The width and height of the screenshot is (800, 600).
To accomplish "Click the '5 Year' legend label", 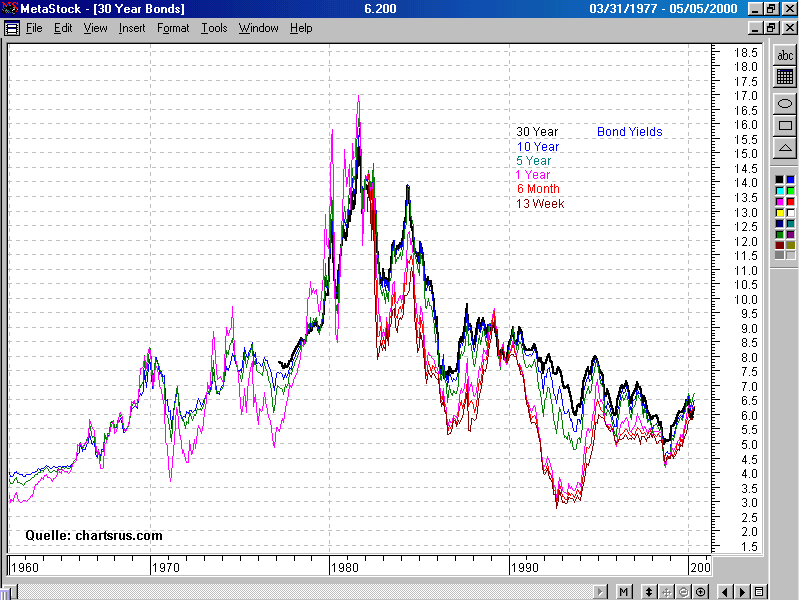I will (534, 160).
